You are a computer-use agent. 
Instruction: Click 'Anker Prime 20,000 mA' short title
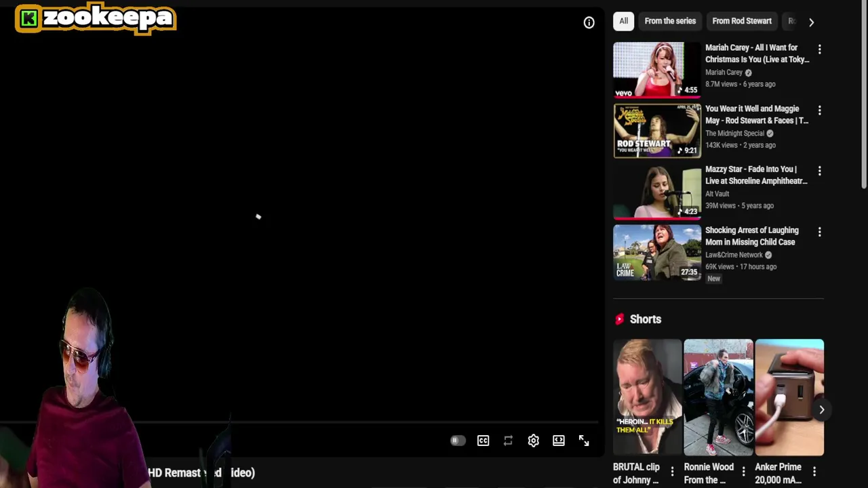(778, 473)
